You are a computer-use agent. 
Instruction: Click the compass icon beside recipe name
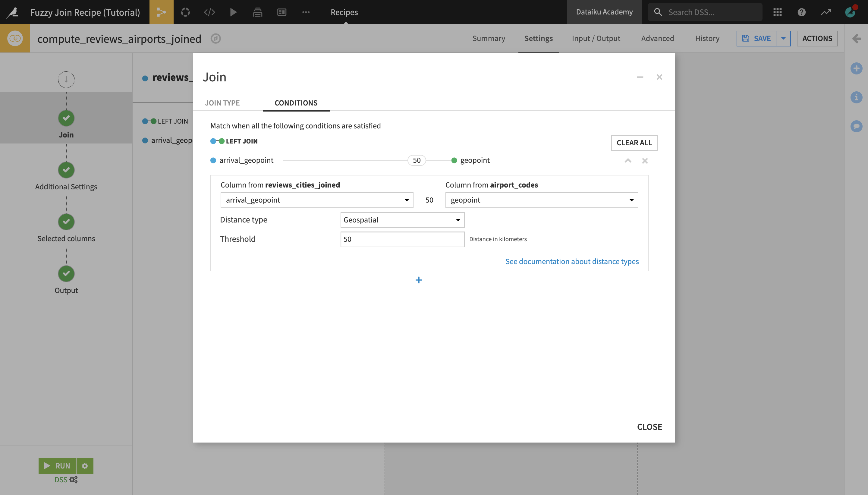[215, 38]
